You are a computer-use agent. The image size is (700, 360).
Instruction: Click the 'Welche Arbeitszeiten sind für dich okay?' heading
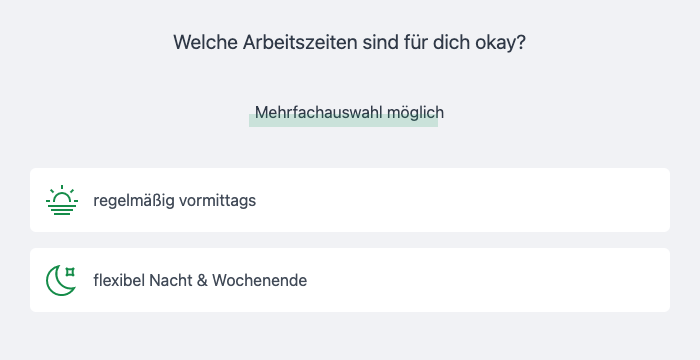[350, 42]
